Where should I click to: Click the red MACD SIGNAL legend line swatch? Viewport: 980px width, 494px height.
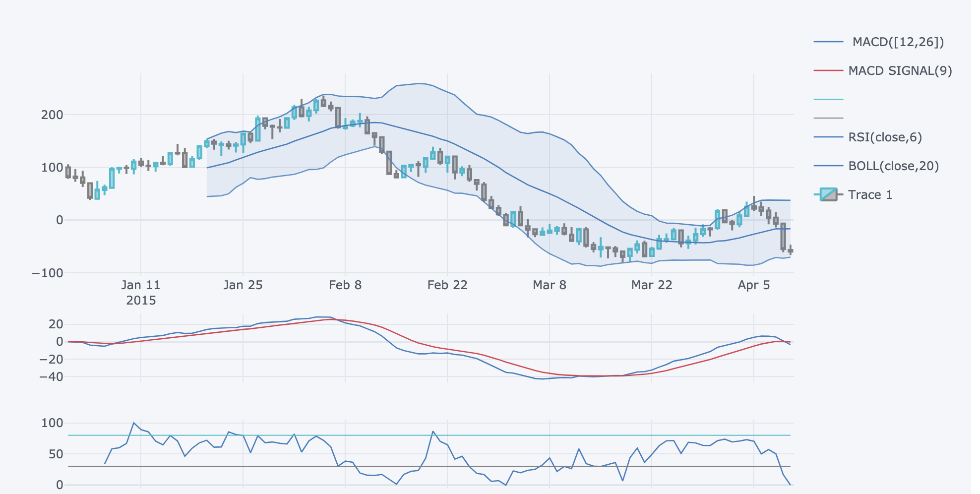pyautogui.click(x=828, y=71)
